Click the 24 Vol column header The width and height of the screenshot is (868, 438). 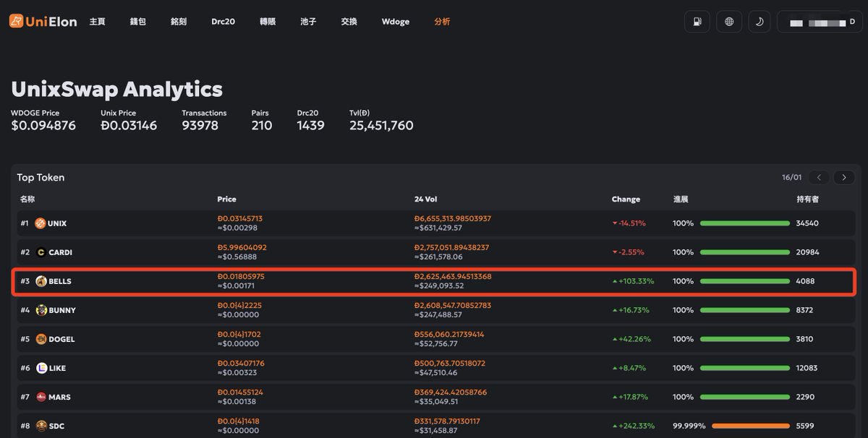coord(425,199)
